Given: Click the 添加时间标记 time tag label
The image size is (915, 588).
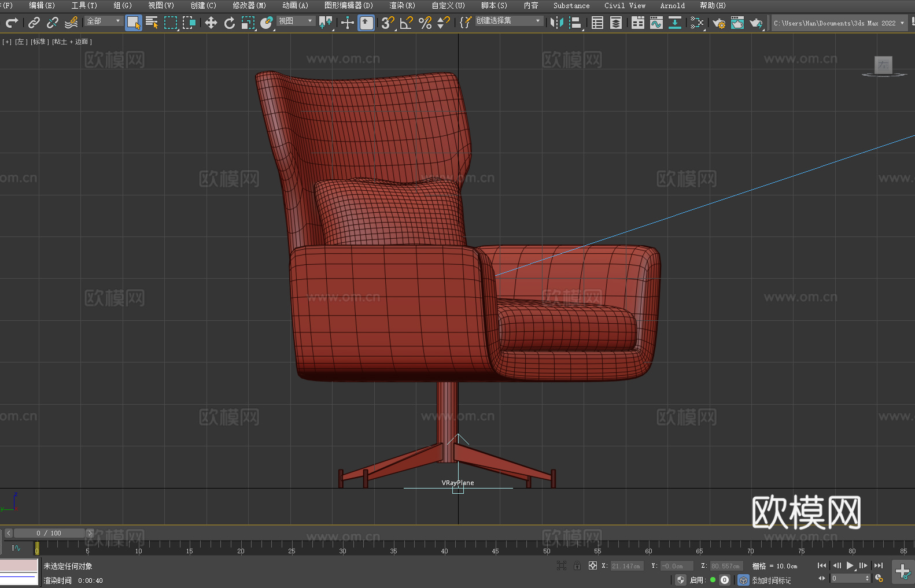Looking at the screenshot, I should [x=771, y=580].
